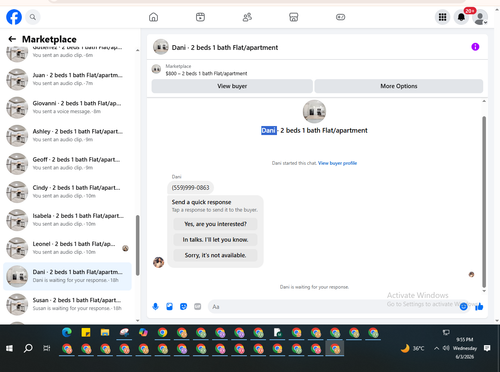This screenshot has width=500, height=372.
Task: Open the grid menu icon
Action: [x=442, y=17]
